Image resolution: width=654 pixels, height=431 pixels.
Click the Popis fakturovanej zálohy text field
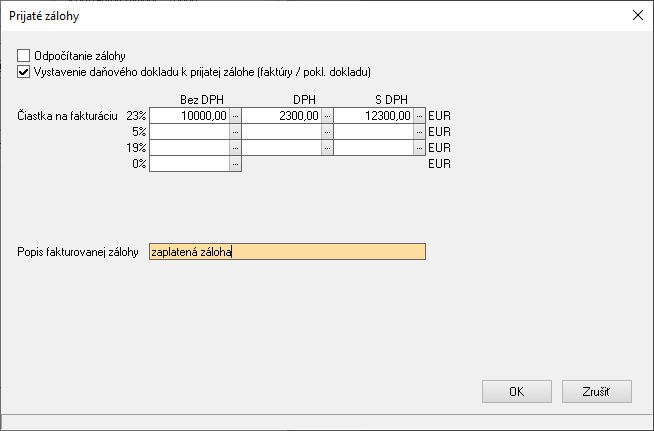286,252
